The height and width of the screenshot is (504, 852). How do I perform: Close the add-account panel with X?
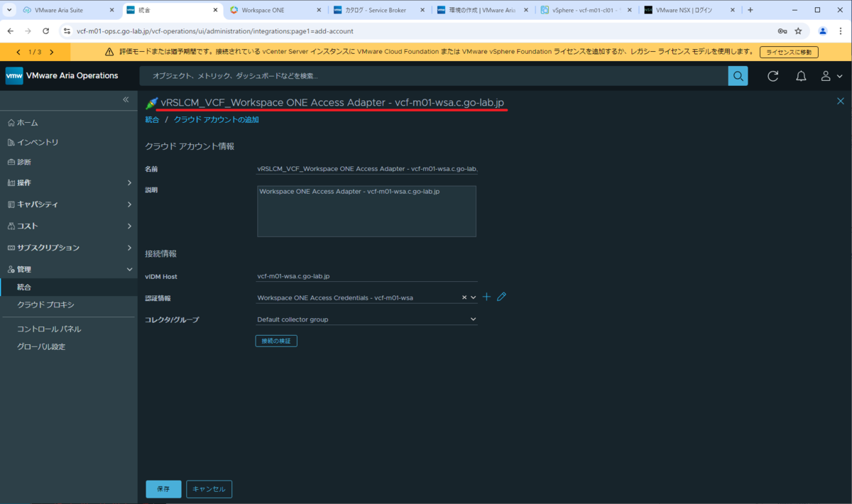pos(841,102)
